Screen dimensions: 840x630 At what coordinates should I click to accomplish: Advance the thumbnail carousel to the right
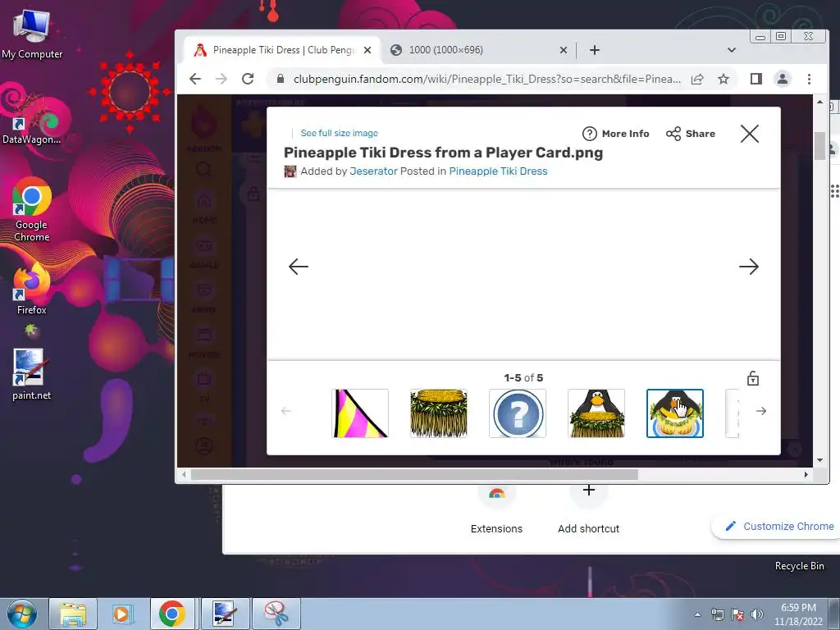(760, 411)
